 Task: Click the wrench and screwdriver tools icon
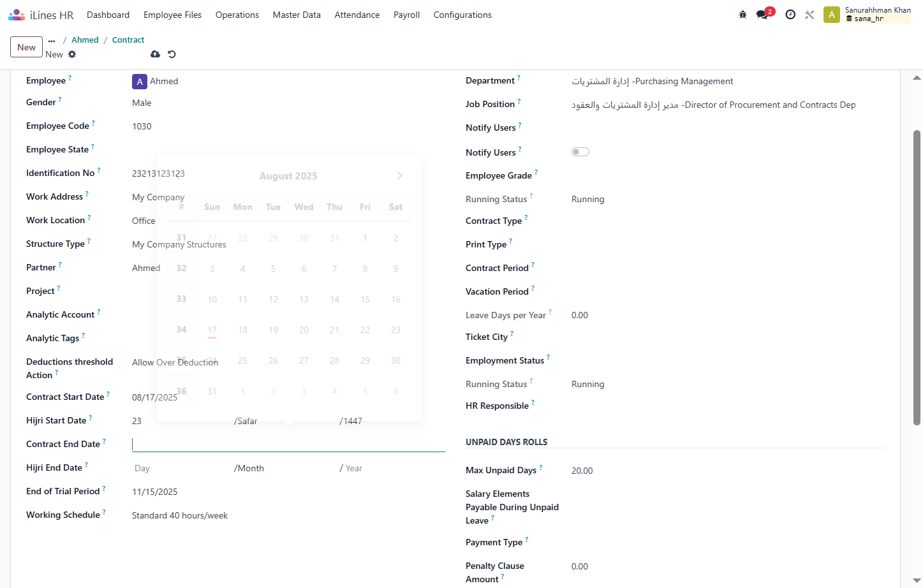pos(809,15)
